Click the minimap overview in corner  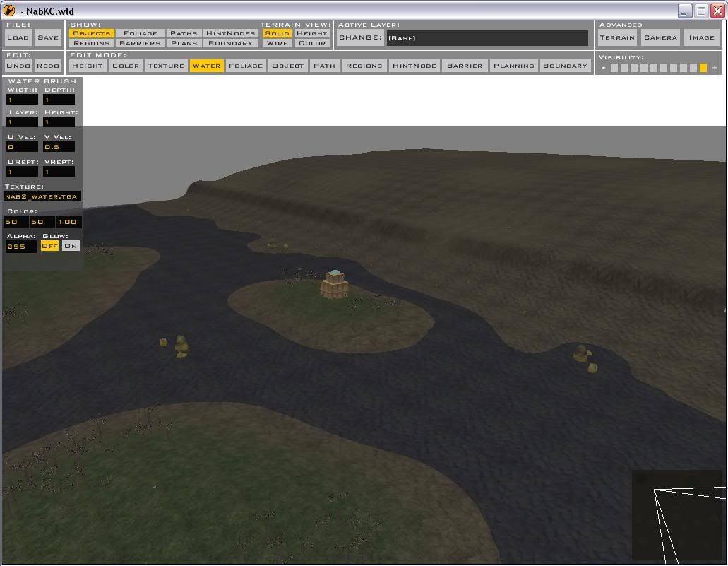pyautogui.click(x=679, y=516)
